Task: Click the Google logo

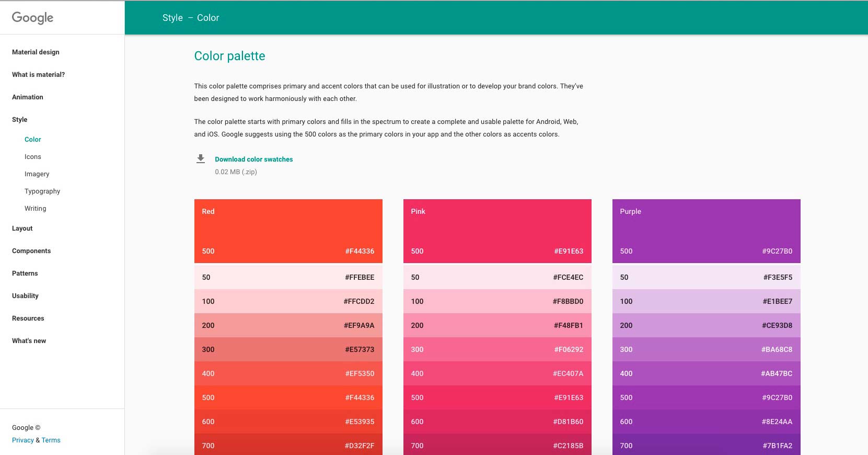Action: click(32, 18)
